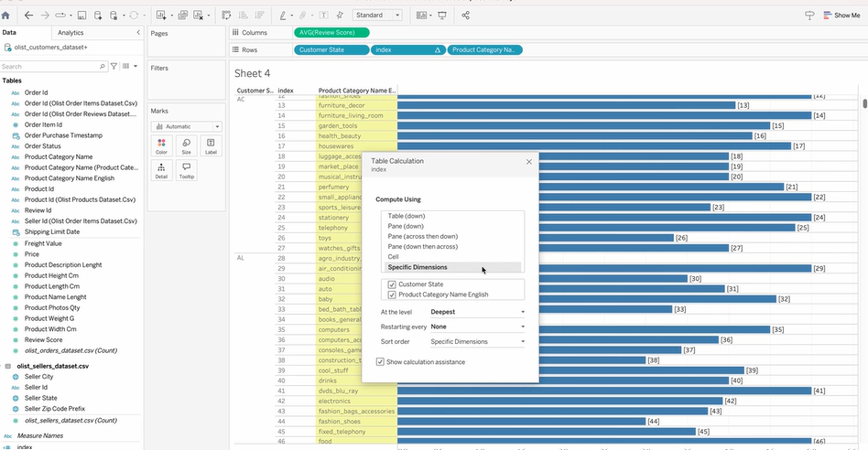Screen dimensions: 868x450
Task: Uncheck Product Category Name English checkbox
Action: click(x=393, y=295)
